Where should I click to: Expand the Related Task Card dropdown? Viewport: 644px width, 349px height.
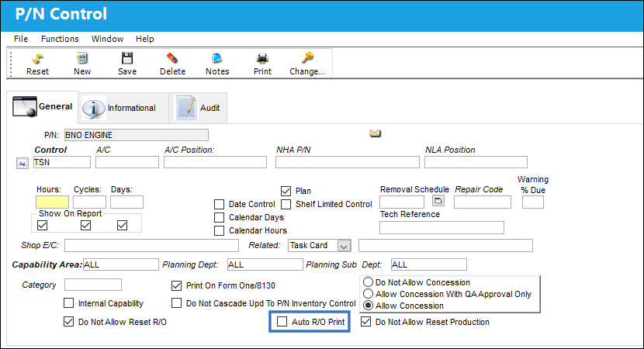point(345,246)
